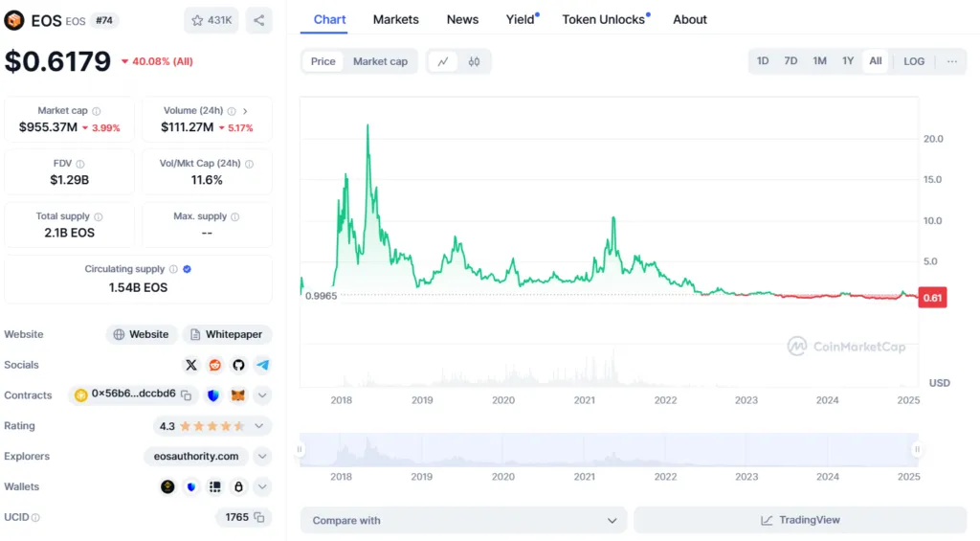
Task: Click right handle of chart range slider
Action: tap(917, 450)
